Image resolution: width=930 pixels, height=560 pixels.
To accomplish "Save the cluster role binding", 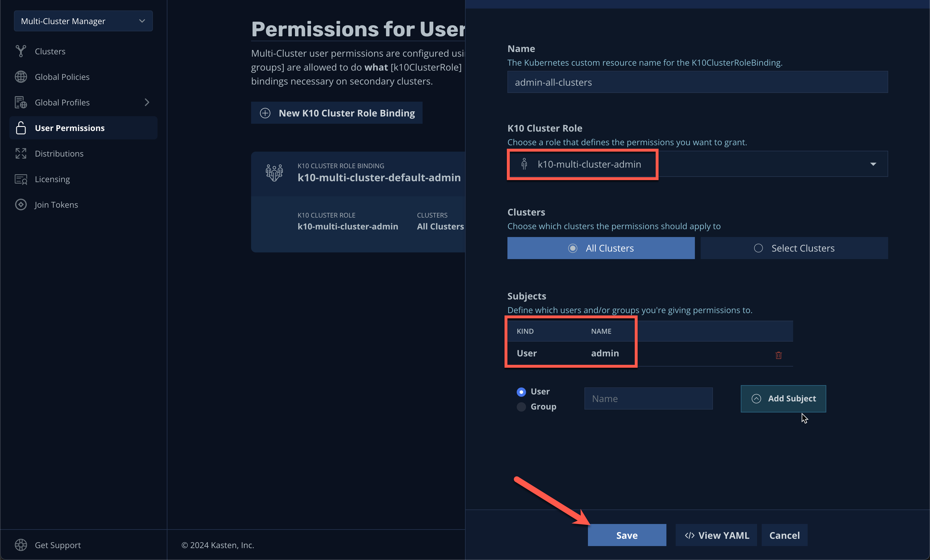I will click(627, 535).
